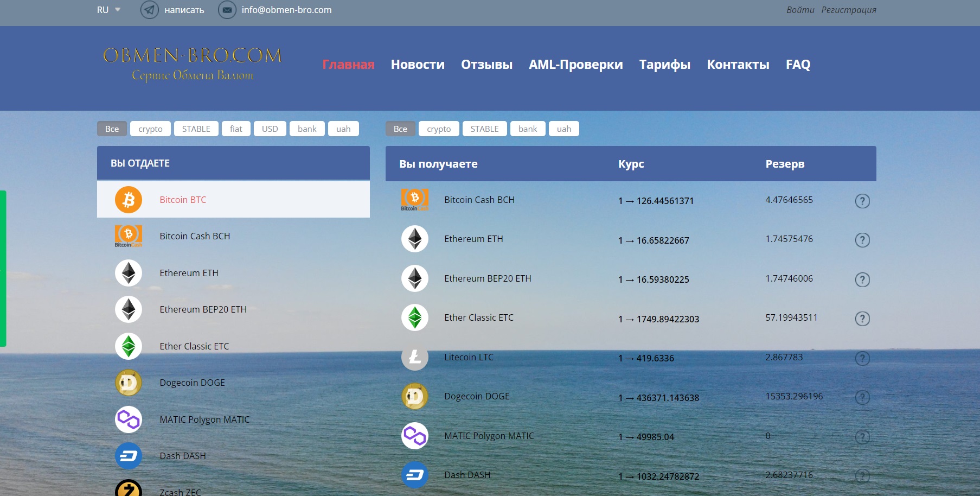Open help icon for Ether Classic row
980x496 pixels.
(862, 319)
